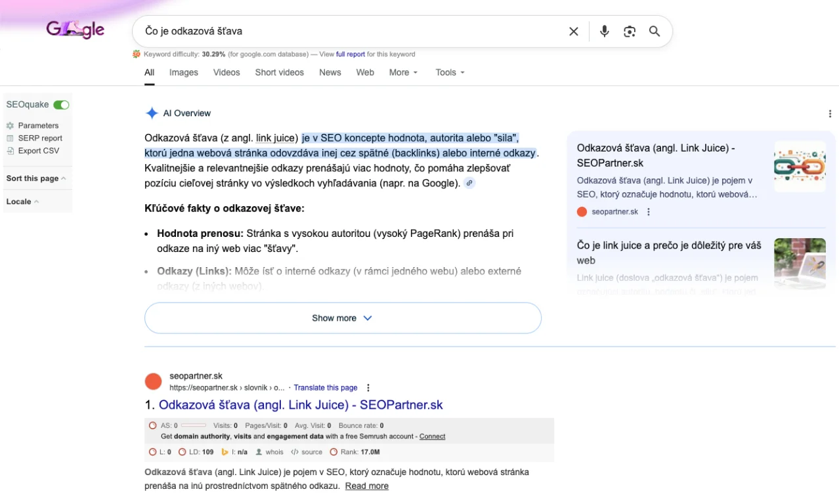The image size is (839, 504).
Task: Toggle the SEOquake switch off
Action: click(x=61, y=105)
